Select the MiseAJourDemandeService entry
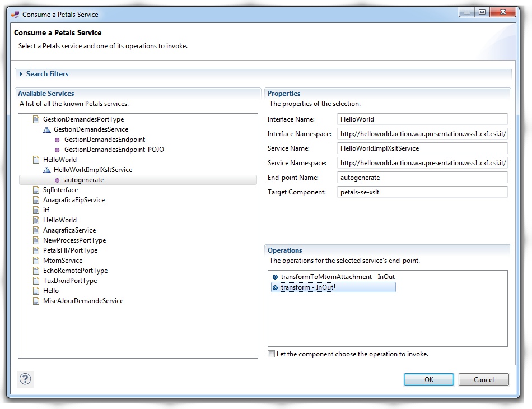The height and width of the screenshot is (409, 532). [x=83, y=301]
